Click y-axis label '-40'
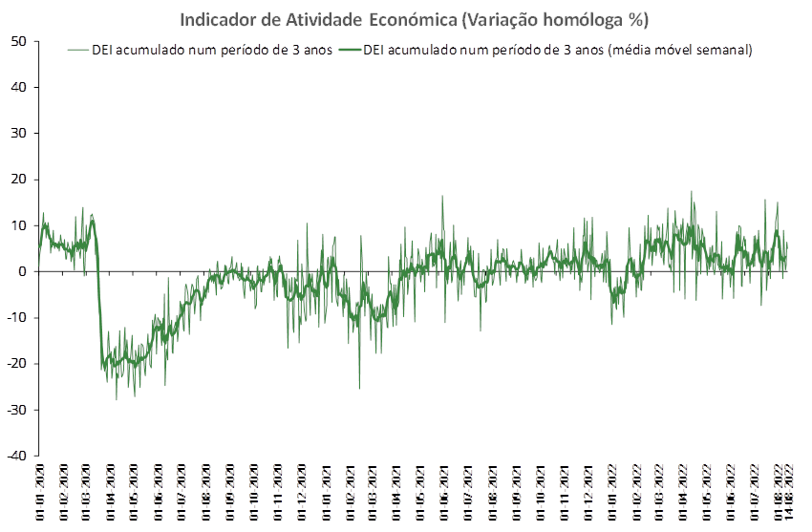Viewport: 812px width, 532px height. (16, 456)
